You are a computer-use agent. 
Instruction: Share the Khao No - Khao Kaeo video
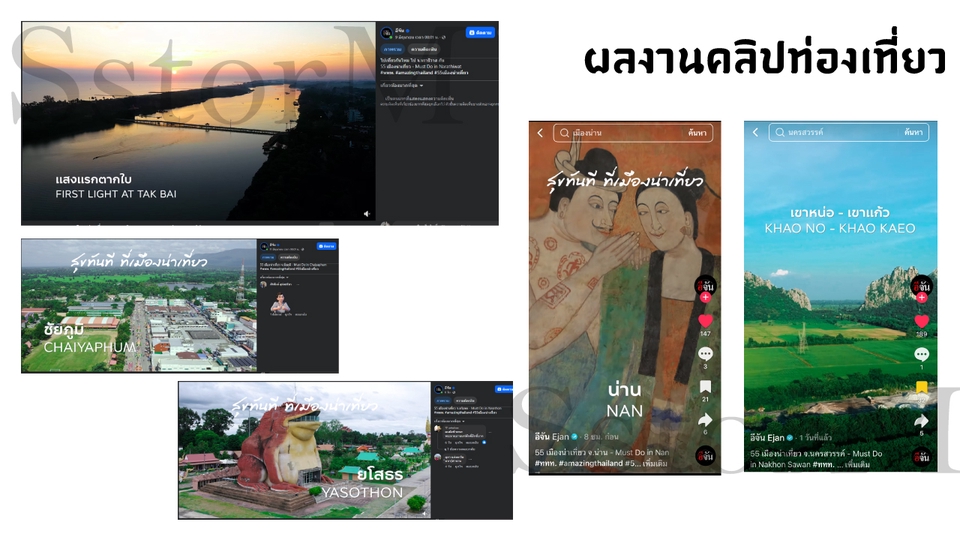coord(922,421)
